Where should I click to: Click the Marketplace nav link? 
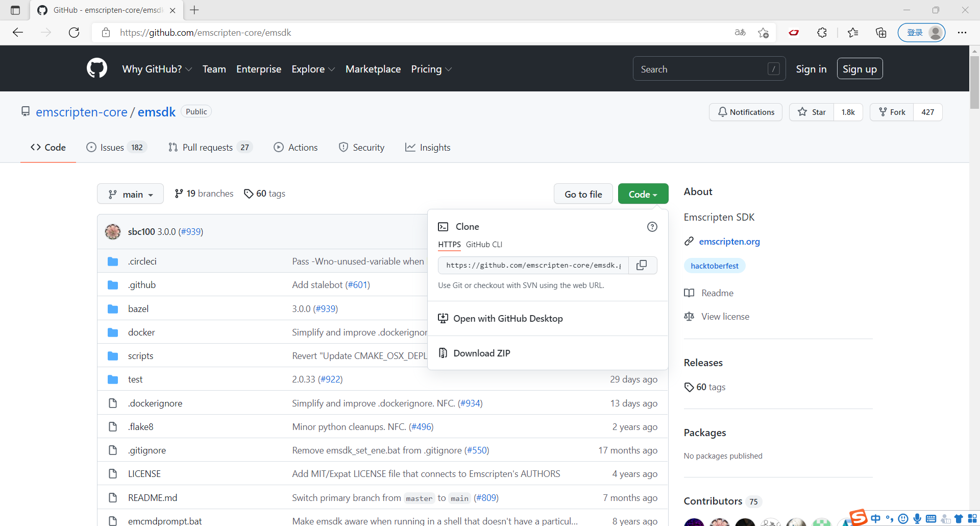373,69
